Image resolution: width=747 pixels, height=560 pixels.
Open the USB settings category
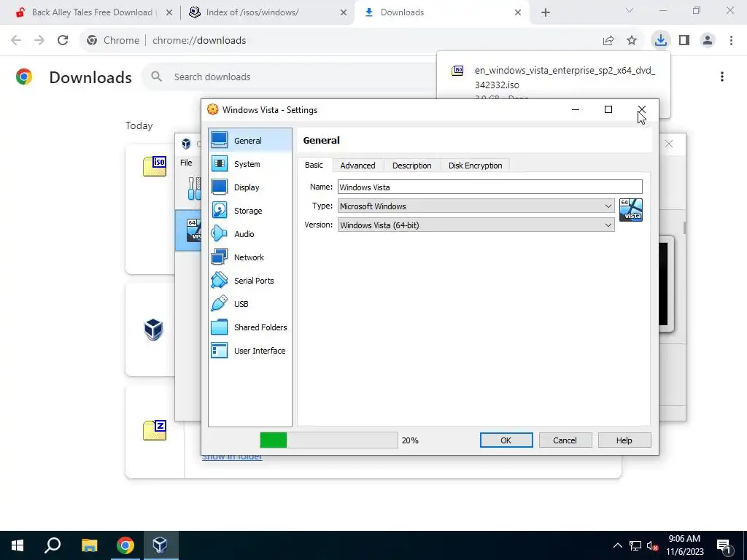point(250,304)
